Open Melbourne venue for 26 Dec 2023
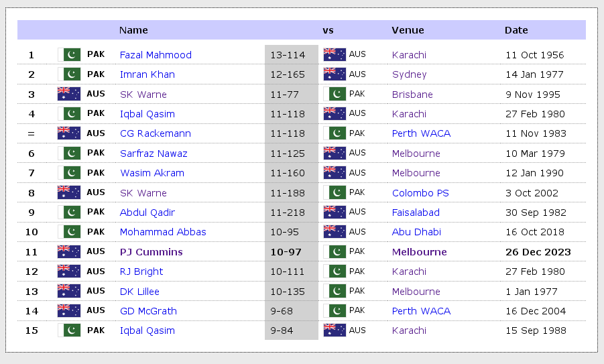Image resolution: width=604 pixels, height=364 pixels. coord(419,252)
